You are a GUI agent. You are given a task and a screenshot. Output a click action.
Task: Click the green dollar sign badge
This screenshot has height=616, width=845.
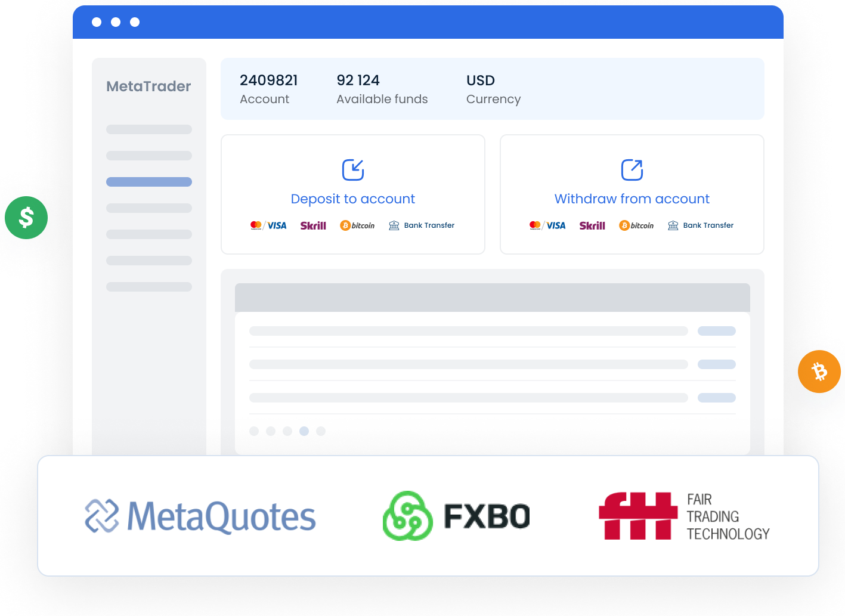coord(26,218)
